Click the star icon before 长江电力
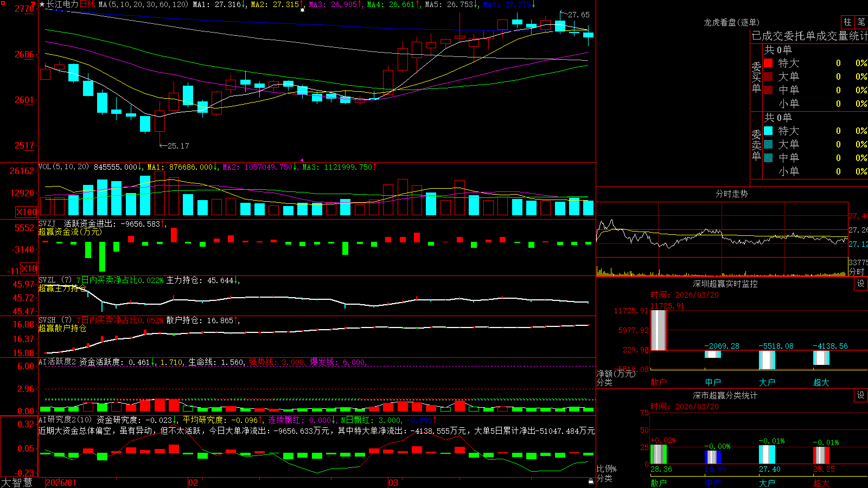The width and height of the screenshot is (868, 488). tap(42, 4)
